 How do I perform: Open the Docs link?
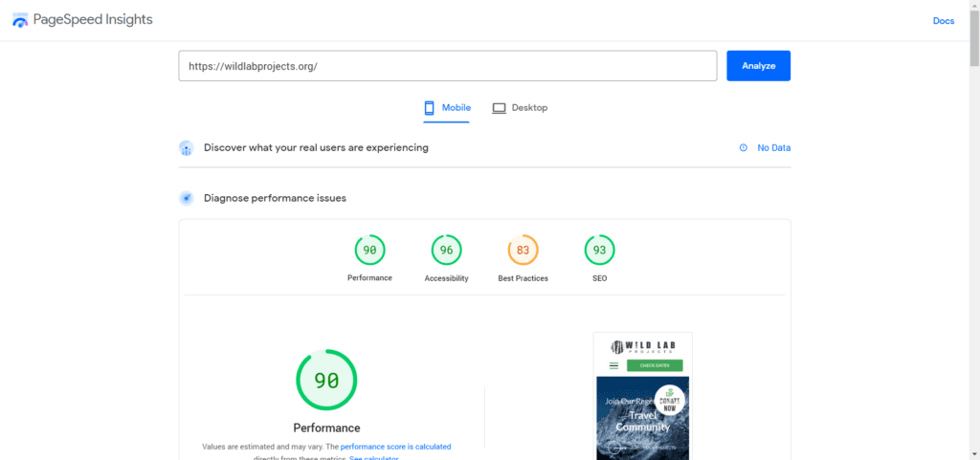(943, 21)
